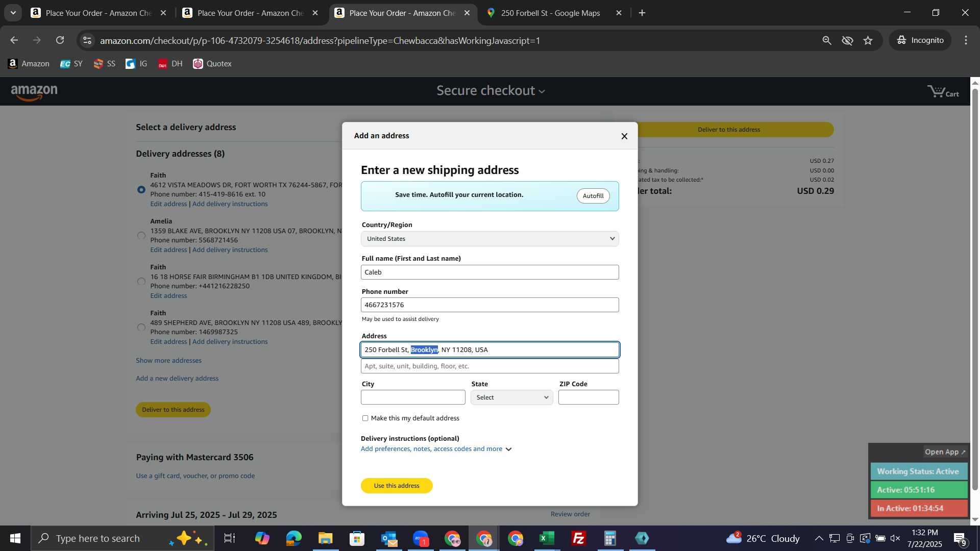Screen dimensions: 980x551
Task: Switch to second Place Your Order tab
Action: (250, 13)
